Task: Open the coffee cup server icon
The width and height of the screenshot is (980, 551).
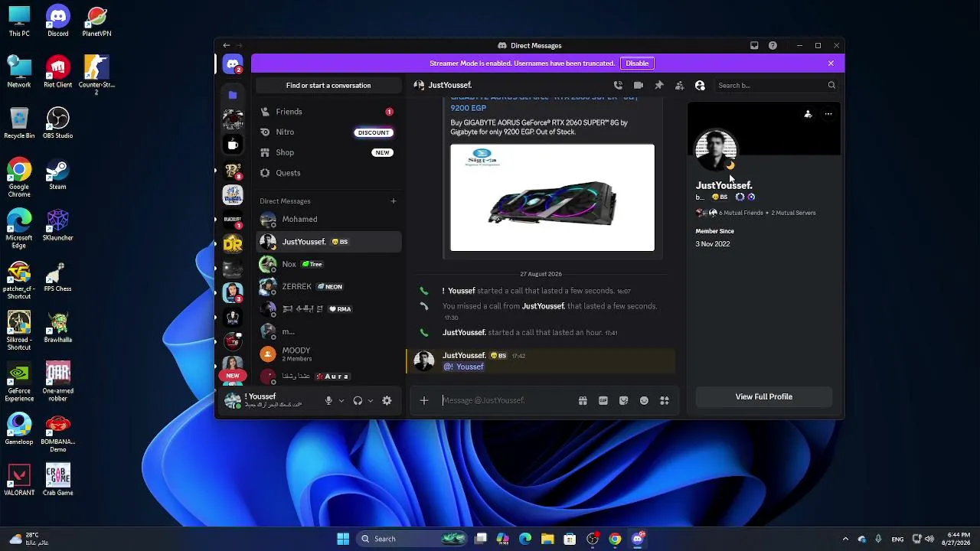Action: click(x=233, y=145)
